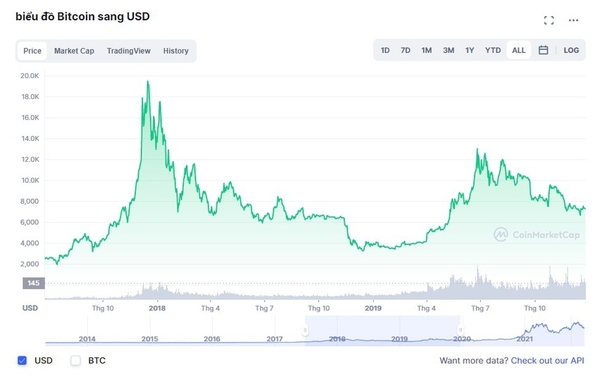The width and height of the screenshot is (600, 390).
Task: Grab the left range selector handle
Action: point(305,330)
